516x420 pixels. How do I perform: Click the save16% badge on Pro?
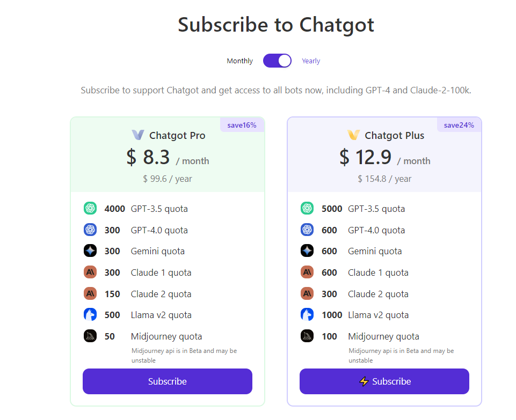(242, 125)
